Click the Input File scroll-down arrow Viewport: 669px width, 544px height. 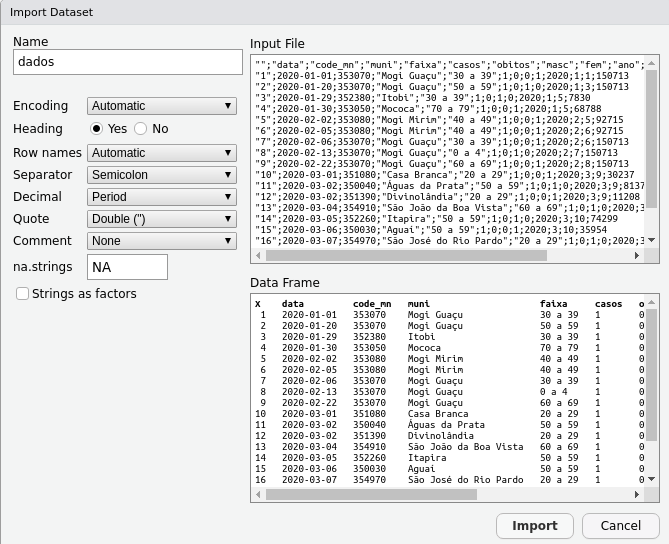[652, 242]
